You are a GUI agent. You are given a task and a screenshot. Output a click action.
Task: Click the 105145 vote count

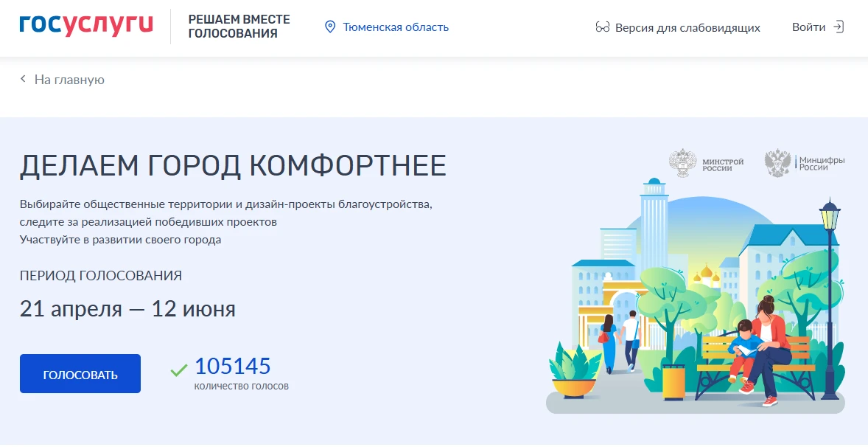[x=233, y=366]
